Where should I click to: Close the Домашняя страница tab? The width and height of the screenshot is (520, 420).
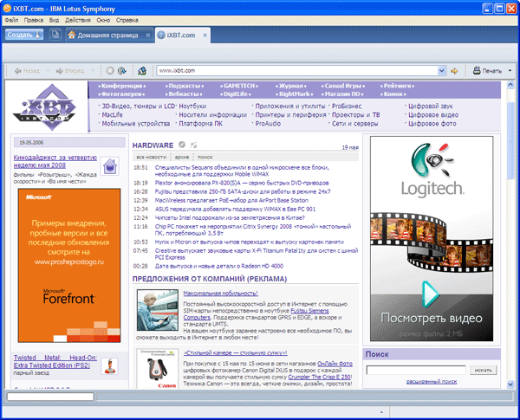tap(148, 36)
